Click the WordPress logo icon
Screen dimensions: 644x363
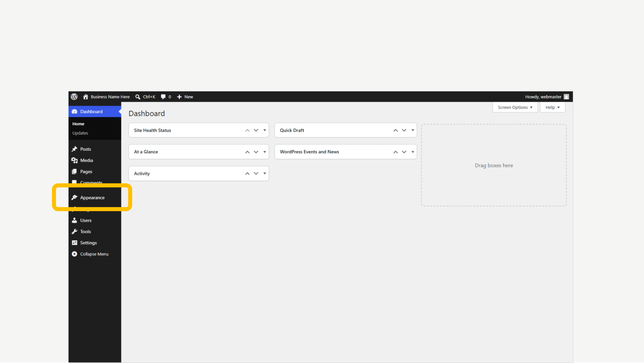click(x=74, y=97)
